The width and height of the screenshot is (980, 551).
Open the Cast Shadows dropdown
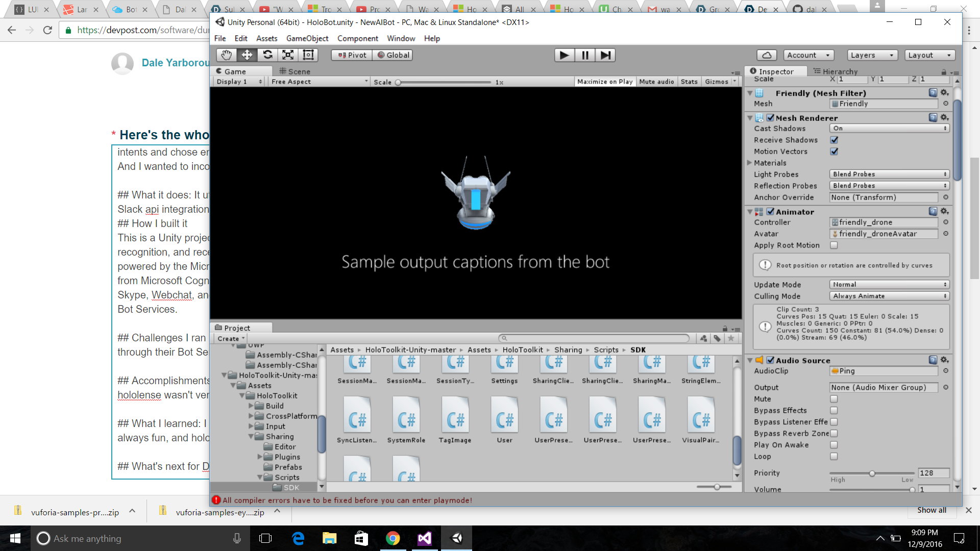click(x=889, y=129)
